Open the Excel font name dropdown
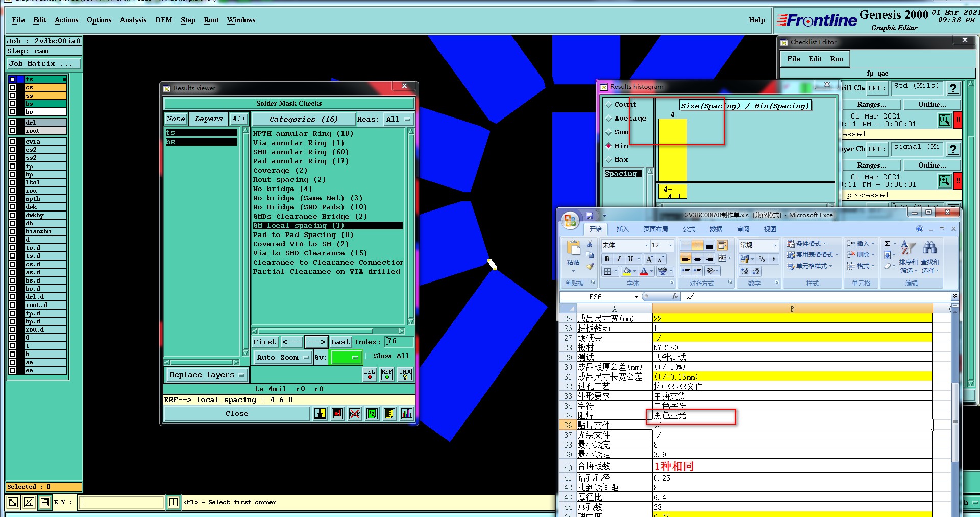Viewport: 980px width, 517px height. point(646,245)
